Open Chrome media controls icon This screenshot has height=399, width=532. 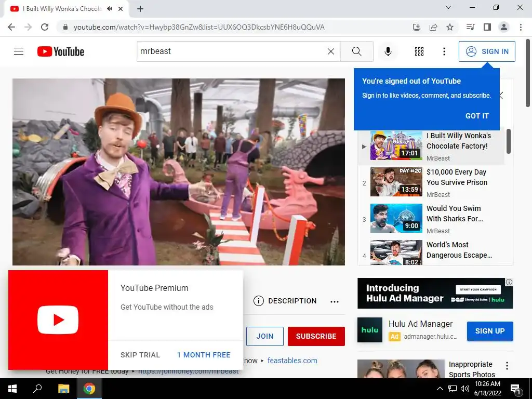(x=470, y=27)
